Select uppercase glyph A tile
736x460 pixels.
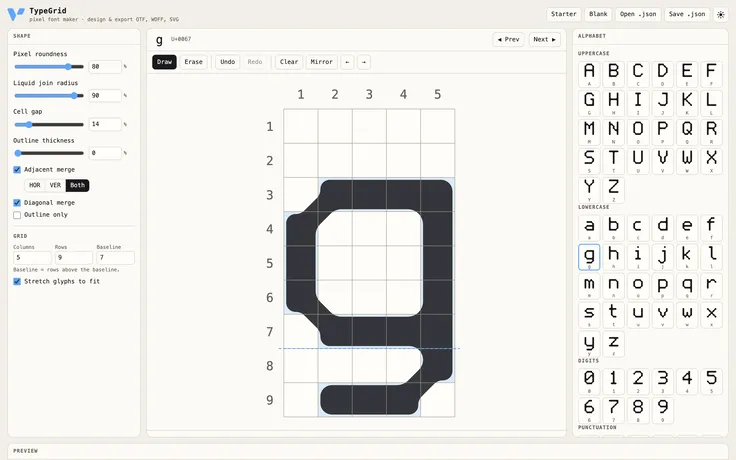[589, 74]
